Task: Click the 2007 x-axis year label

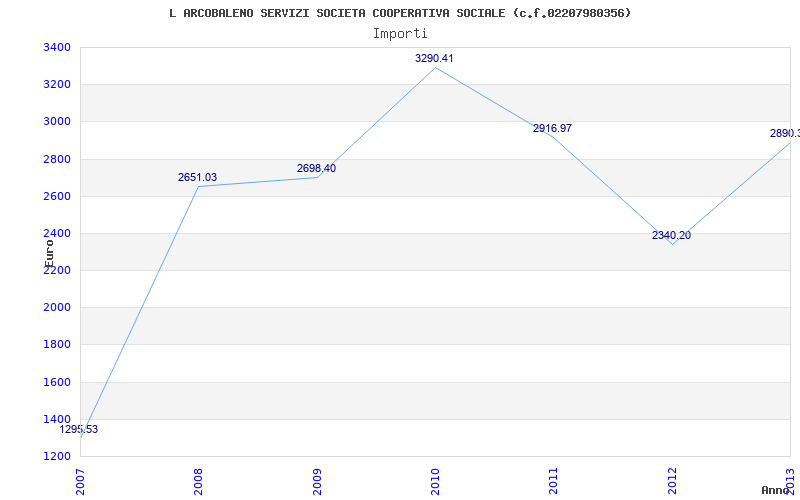Action: pos(80,481)
